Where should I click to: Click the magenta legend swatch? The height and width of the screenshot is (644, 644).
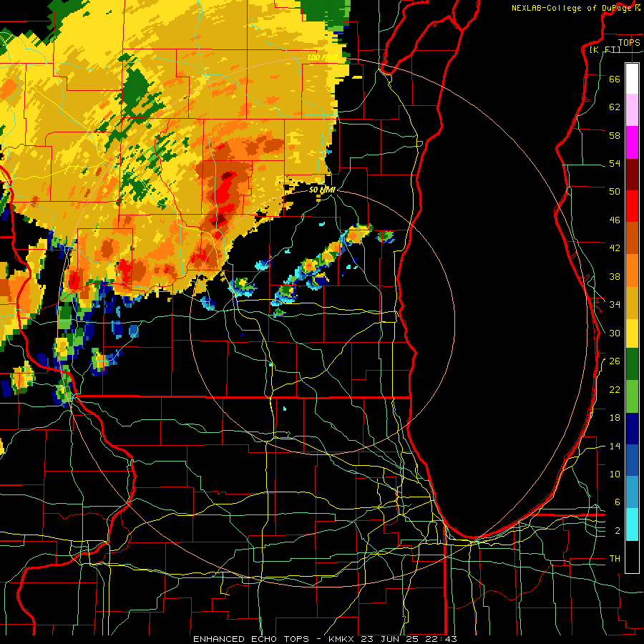(x=632, y=142)
